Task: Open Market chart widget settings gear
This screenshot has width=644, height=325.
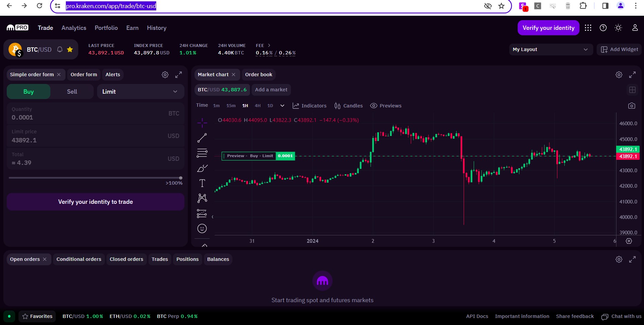Action: pyautogui.click(x=619, y=75)
